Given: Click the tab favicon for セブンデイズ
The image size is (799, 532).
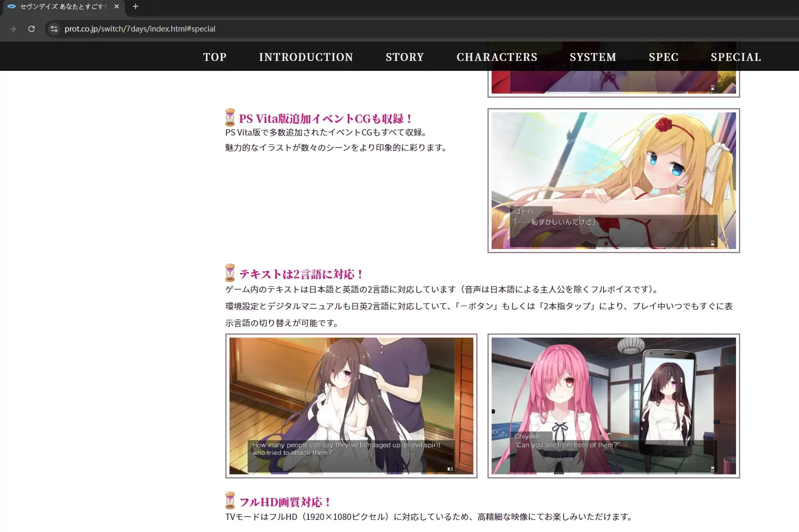Looking at the screenshot, I should coord(12,7).
